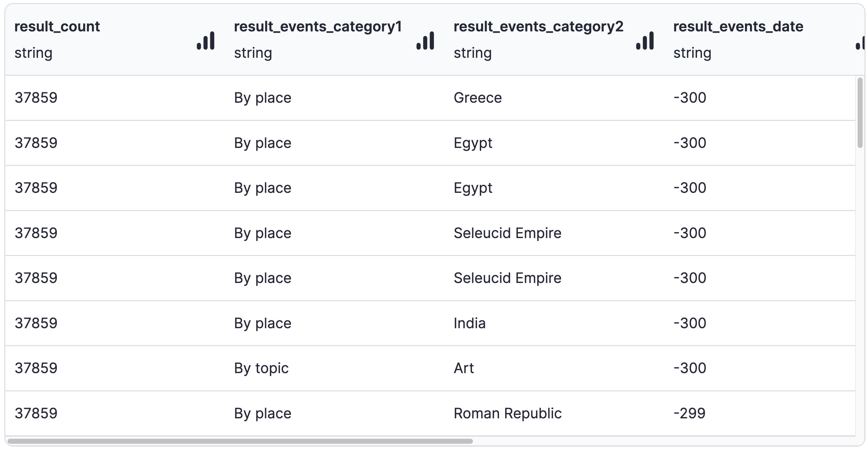Click the result_count column header

pos(57,27)
